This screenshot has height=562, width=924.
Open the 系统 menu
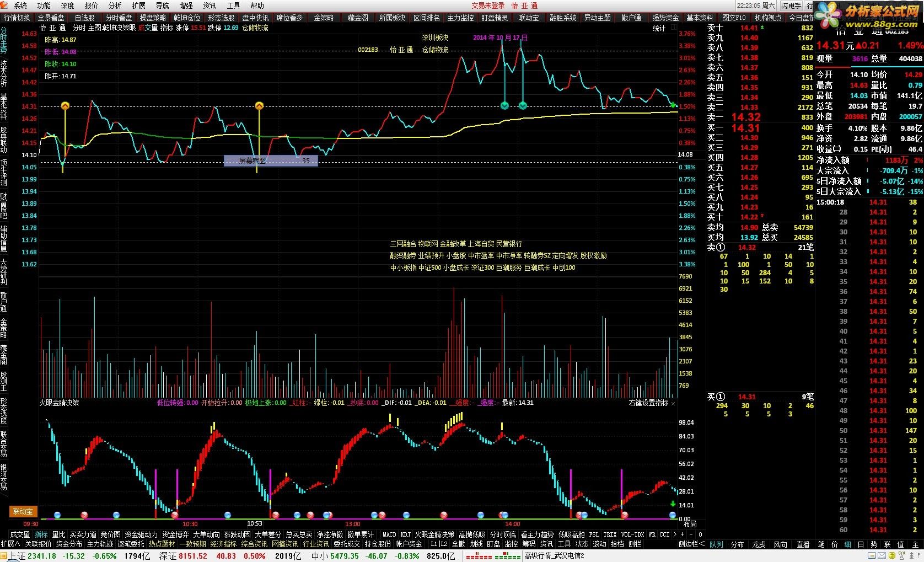coord(20,6)
